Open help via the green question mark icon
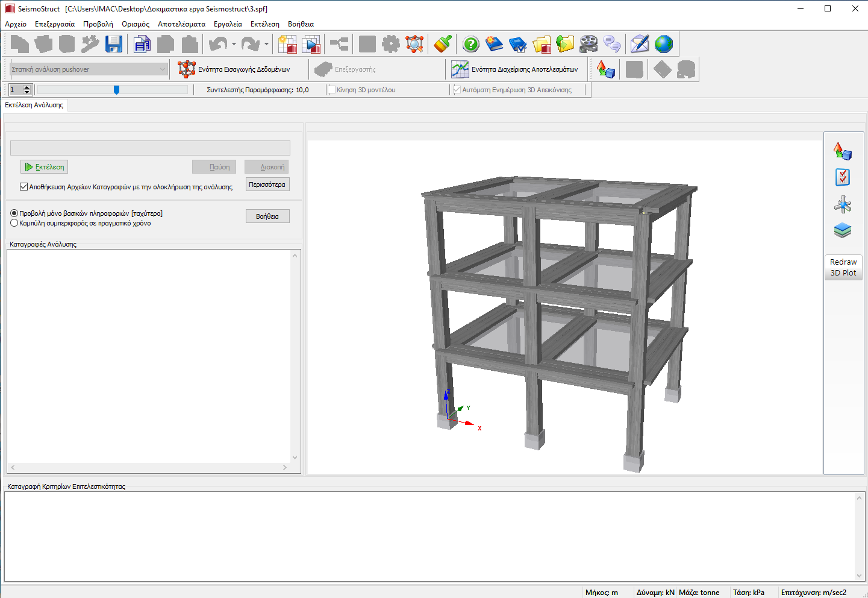This screenshot has height=598, width=868. point(470,44)
